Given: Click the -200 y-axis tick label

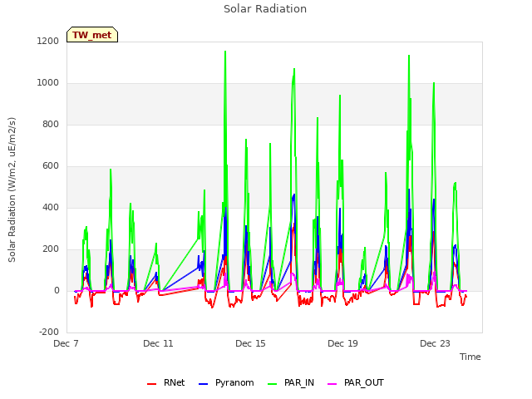Looking at the screenshot, I should coord(49,332).
